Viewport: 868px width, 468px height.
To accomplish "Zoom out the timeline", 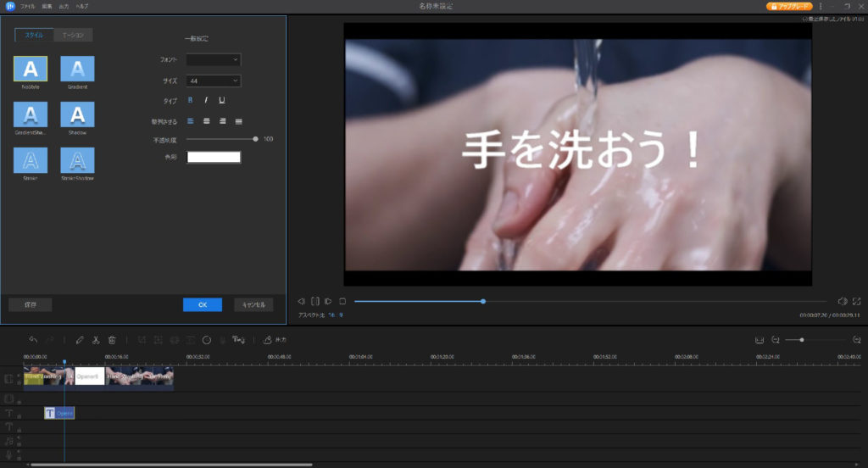I will pos(776,339).
